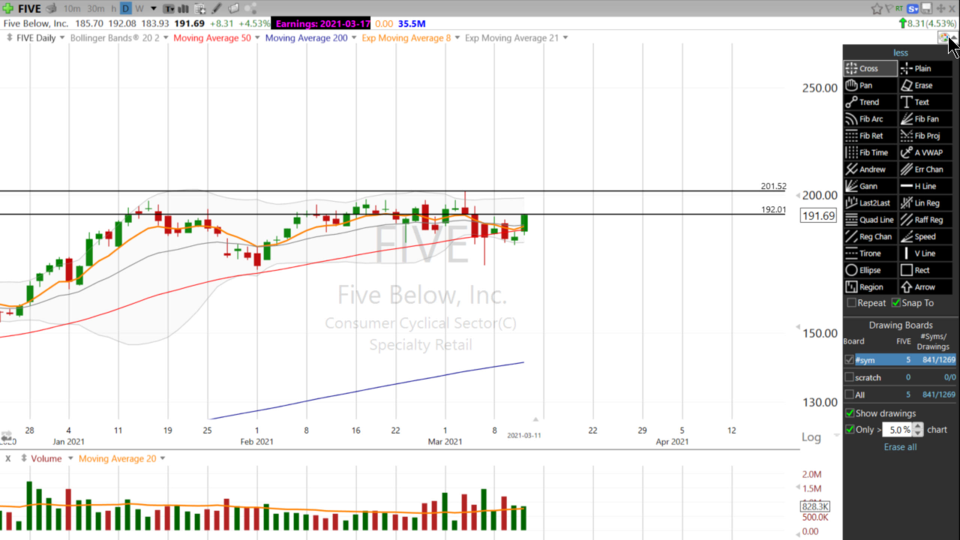Close volume pane with X button
This screenshot has height=540, width=960.
8,459
